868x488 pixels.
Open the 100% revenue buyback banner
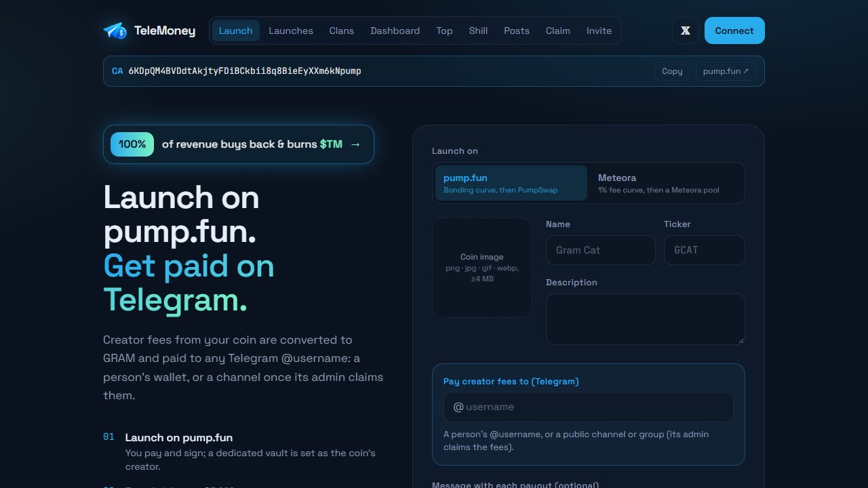click(239, 144)
